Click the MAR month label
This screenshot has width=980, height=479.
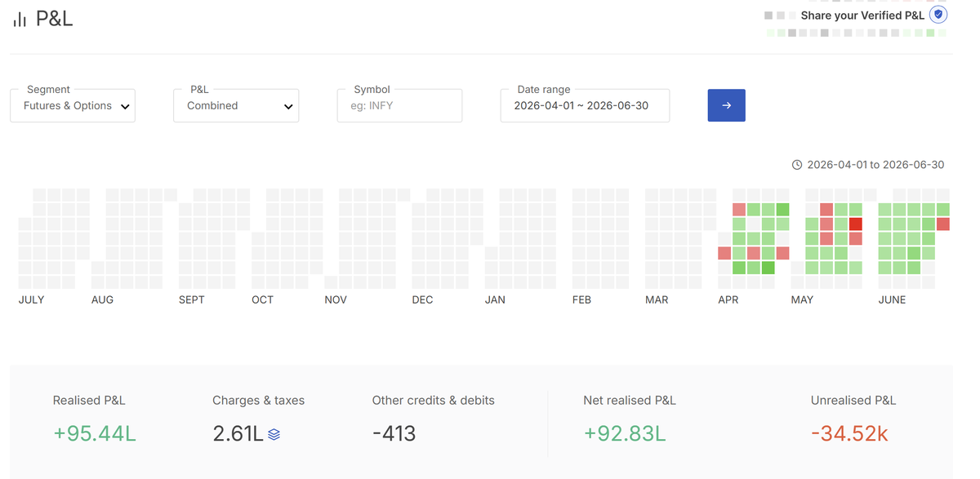(657, 299)
